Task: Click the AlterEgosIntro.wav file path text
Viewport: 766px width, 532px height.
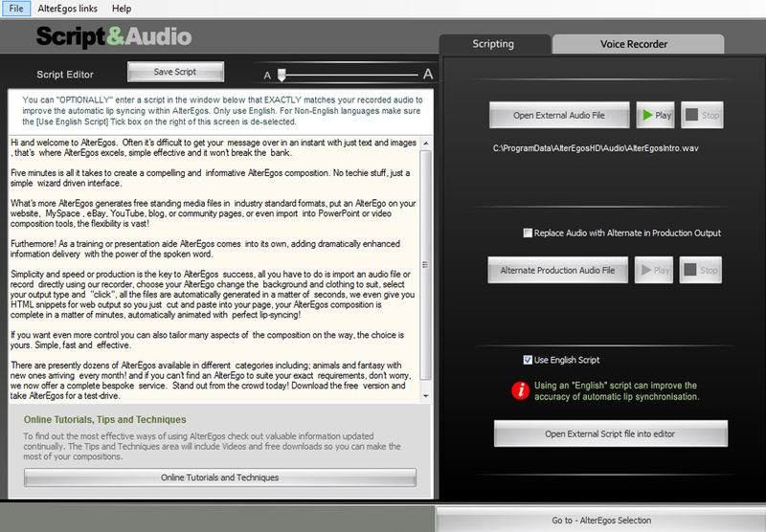Action: click(x=596, y=148)
